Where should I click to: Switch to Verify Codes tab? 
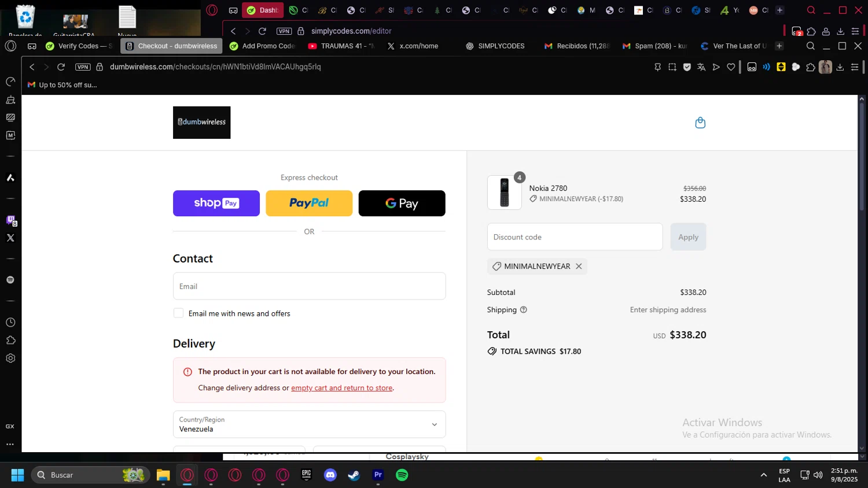tap(79, 46)
